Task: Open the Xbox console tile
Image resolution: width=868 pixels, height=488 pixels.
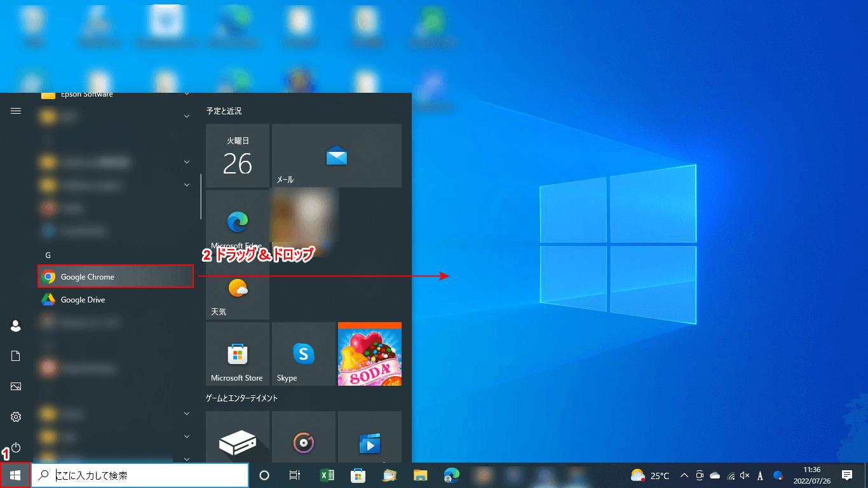Action: [x=238, y=437]
